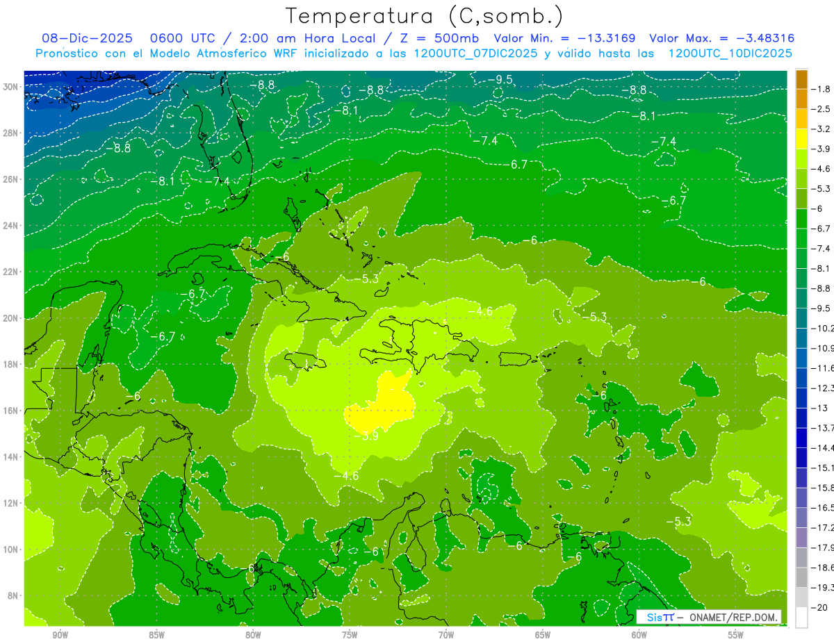
Task: Select the level text "Z = 500mb"
Action: click(437, 39)
